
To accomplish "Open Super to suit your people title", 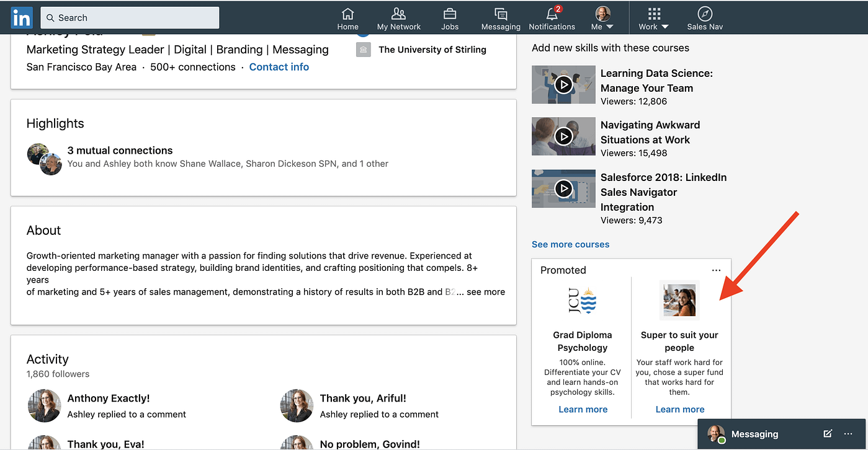I will point(679,342).
